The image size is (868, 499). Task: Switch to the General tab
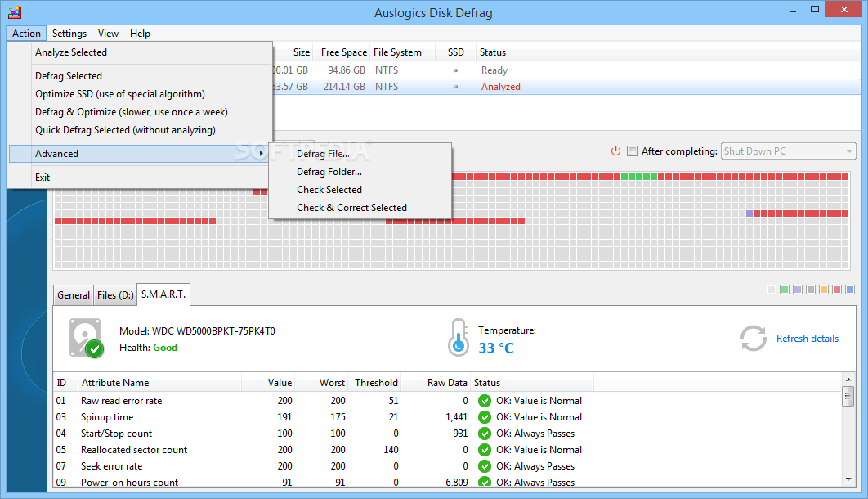(73, 295)
